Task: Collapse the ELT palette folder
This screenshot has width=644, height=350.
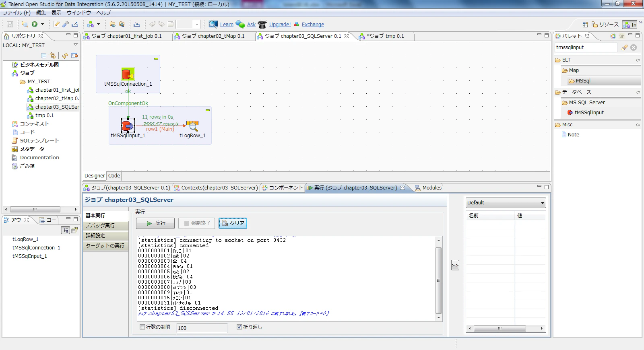Action: pos(638,60)
